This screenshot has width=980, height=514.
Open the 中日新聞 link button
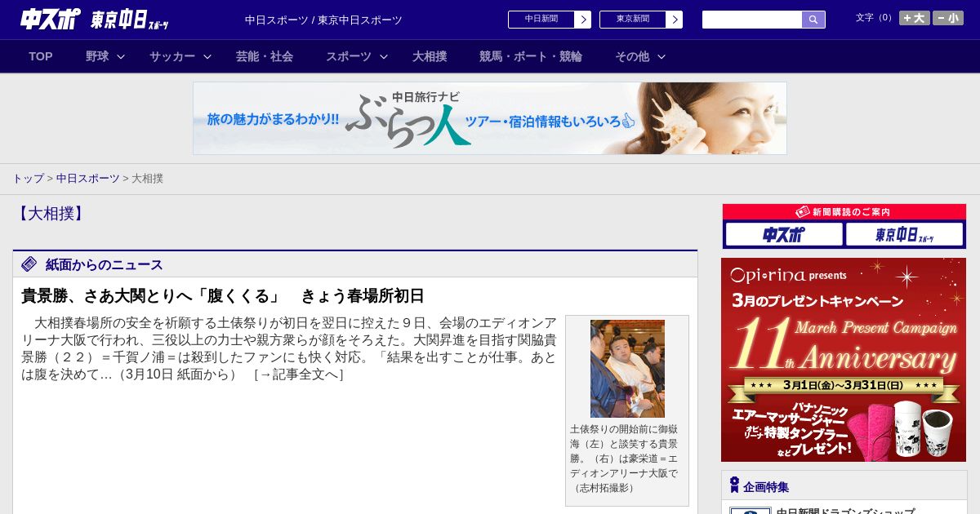[x=541, y=20]
